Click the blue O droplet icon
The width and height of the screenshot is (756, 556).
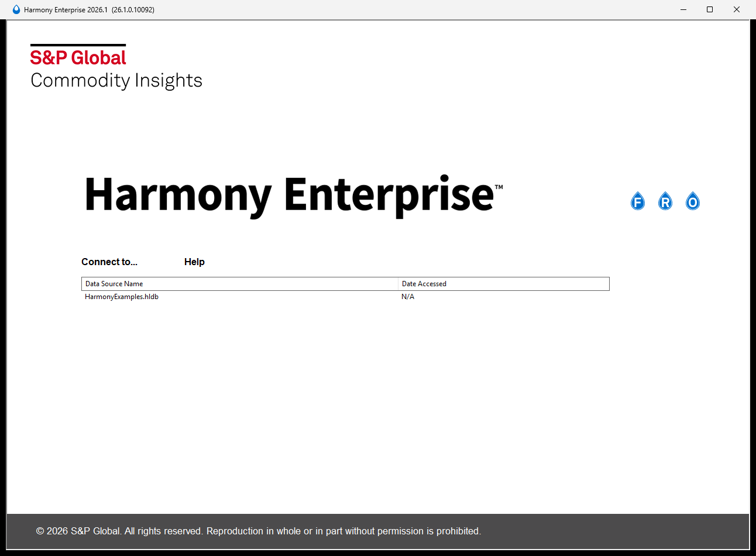tap(693, 201)
